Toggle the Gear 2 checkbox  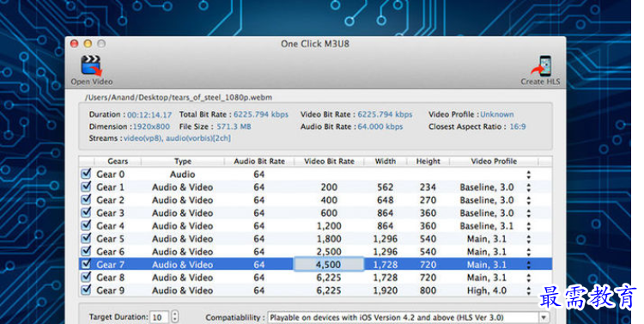[86, 199]
